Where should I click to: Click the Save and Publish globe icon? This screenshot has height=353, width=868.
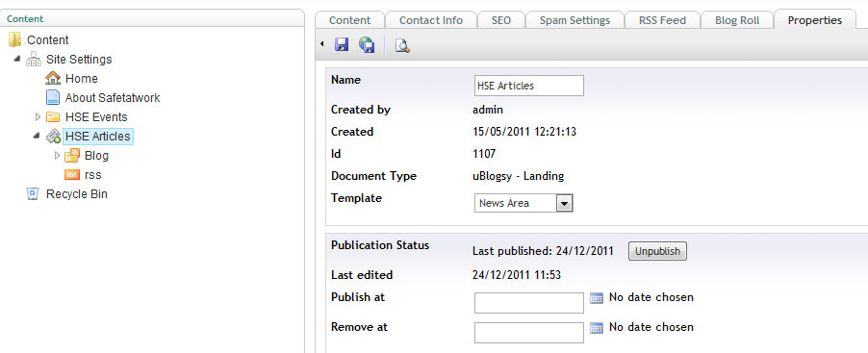pyautogui.click(x=367, y=45)
